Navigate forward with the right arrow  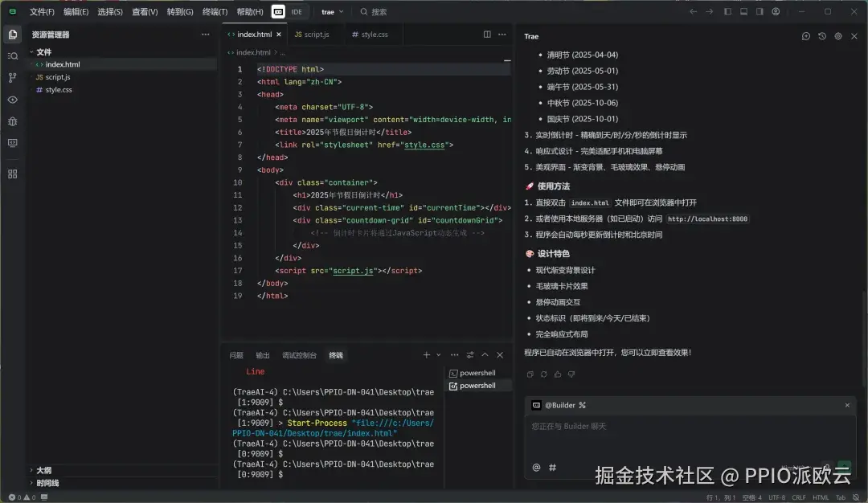click(x=709, y=11)
